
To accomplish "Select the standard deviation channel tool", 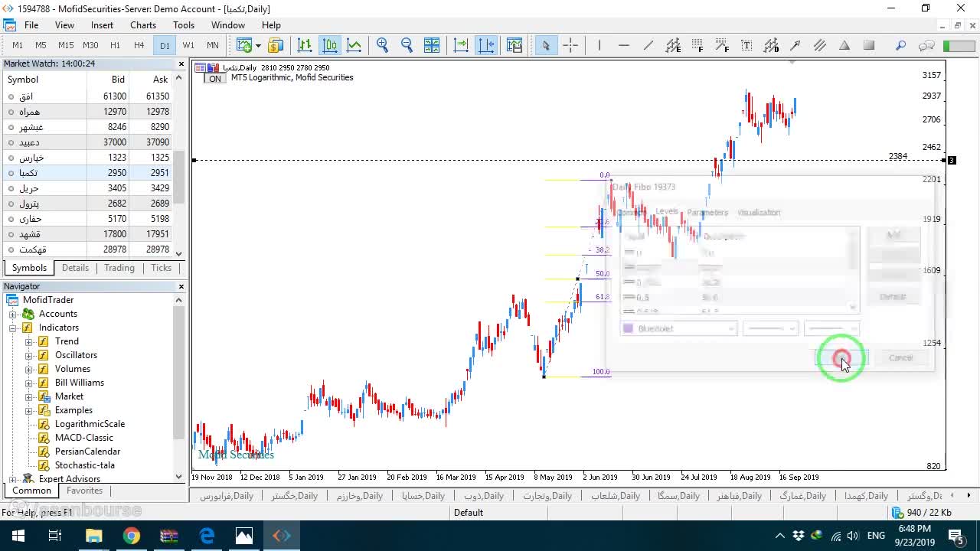I will tap(771, 45).
